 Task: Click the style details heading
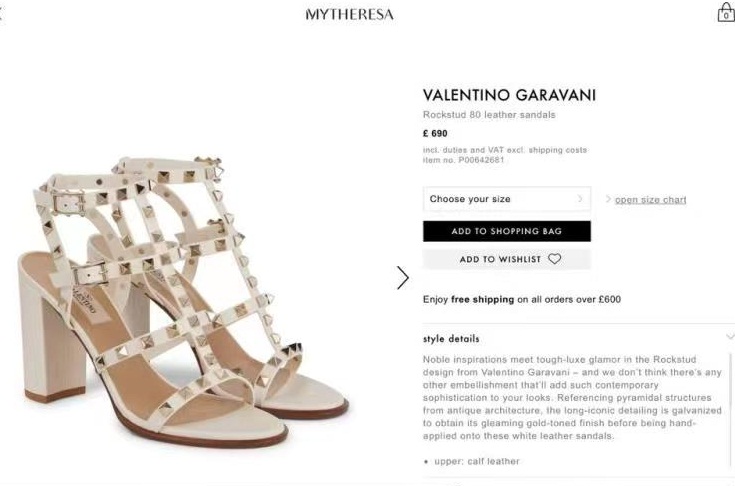click(x=451, y=338)
